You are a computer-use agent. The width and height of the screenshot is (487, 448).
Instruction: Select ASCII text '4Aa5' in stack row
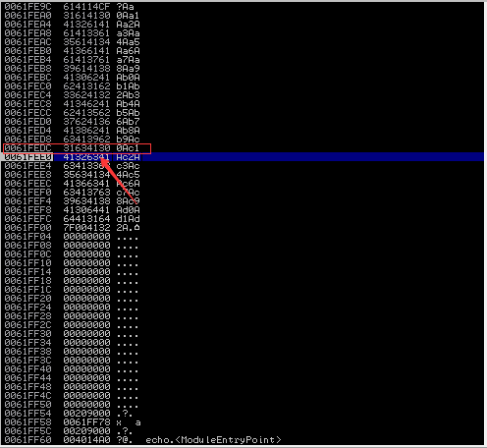[x=128, y=42]
